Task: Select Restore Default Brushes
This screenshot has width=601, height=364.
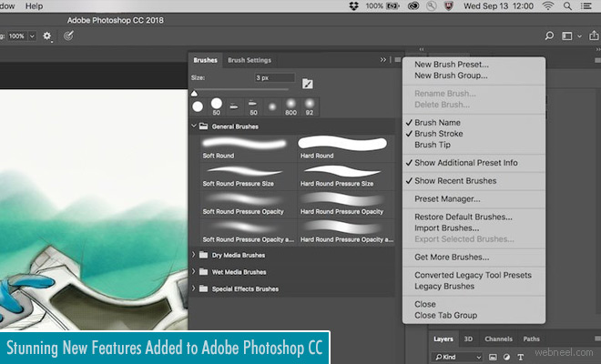Action: (x=463, y=217)
